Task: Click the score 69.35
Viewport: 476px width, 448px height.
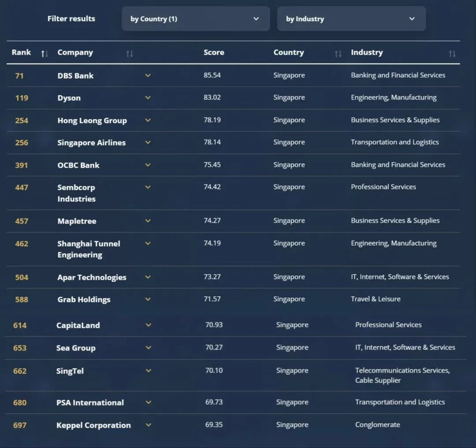Action: click(214, 425)
